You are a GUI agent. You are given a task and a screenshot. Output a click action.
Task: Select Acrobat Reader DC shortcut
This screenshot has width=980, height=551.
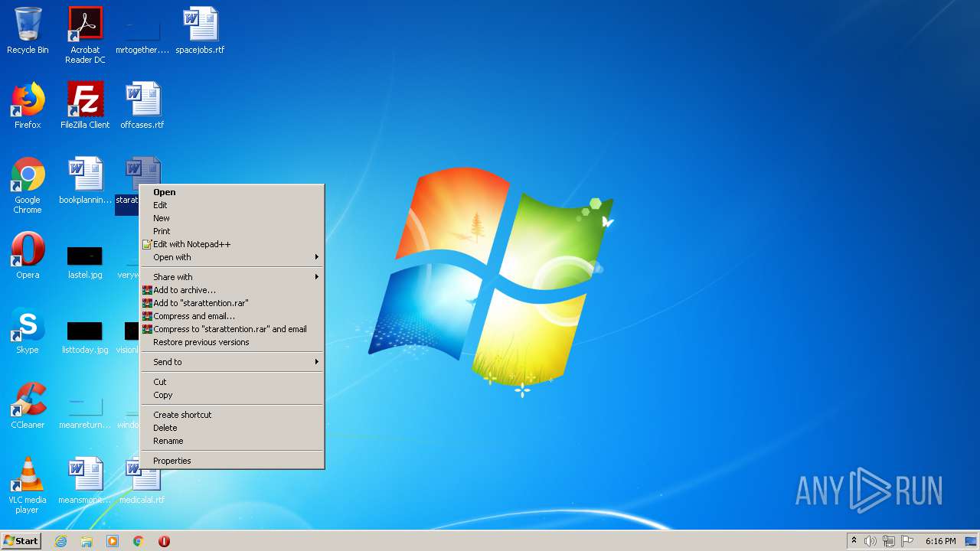[85, 34]
